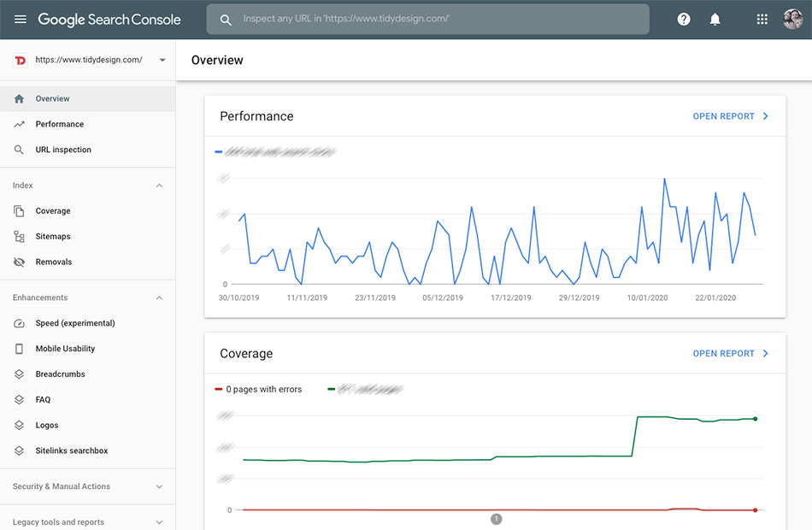
Task: Click the Removals crossed-eye icon
Action: coord(19,262)
